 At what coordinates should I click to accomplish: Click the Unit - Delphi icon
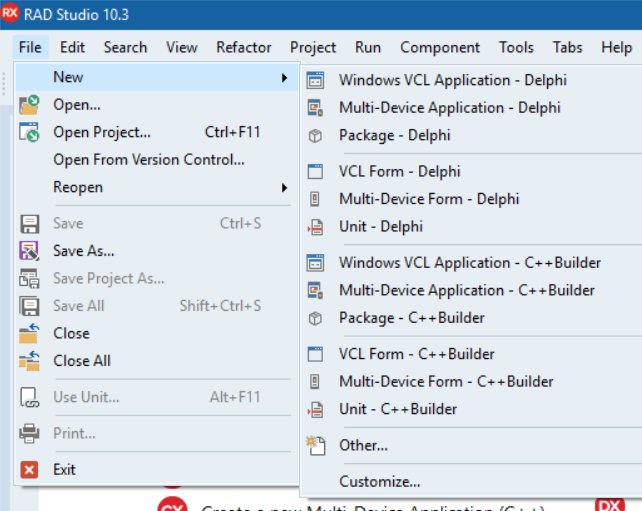tap(316, 227)
